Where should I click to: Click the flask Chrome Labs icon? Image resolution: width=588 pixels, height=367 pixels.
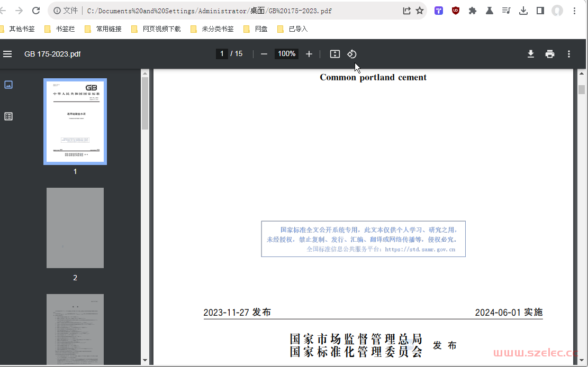click(490, 11)
